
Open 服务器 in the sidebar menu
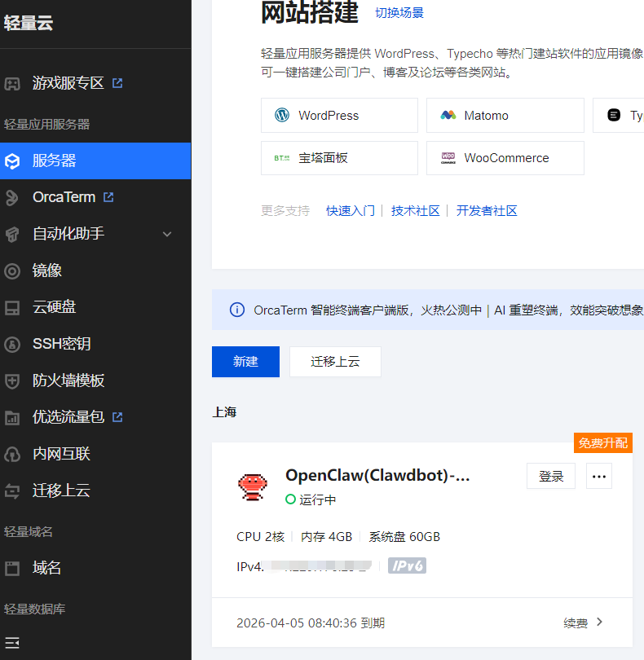tap(95, 161)
